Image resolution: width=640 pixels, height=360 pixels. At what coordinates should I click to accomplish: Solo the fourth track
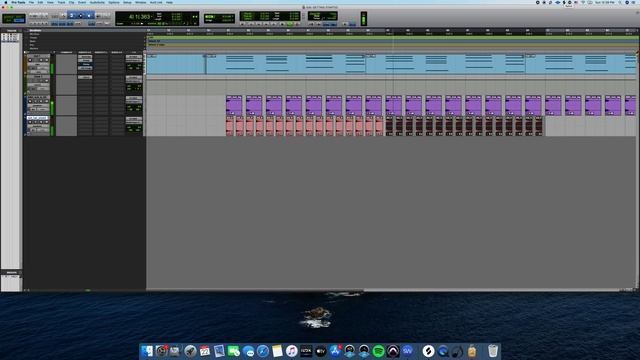[x=41, y=122]
